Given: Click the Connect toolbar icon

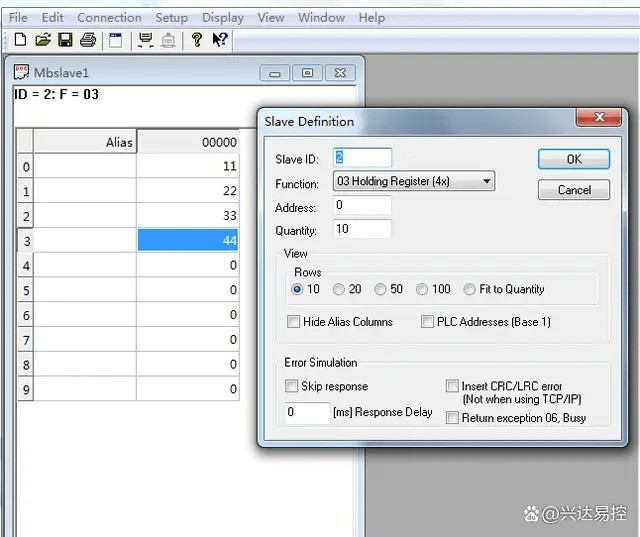Looking at the screenshot, I should pyautogui.click(x=145, y=40).
